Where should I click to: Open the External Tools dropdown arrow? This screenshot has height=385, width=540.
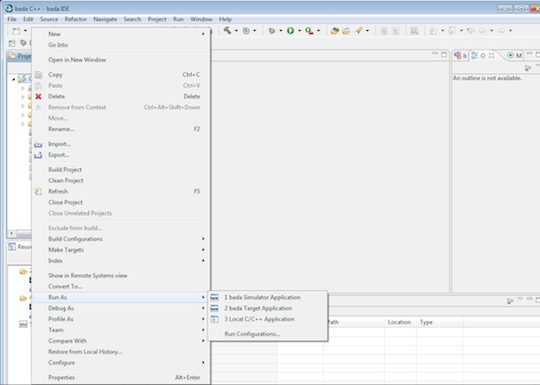pos(319,31)
